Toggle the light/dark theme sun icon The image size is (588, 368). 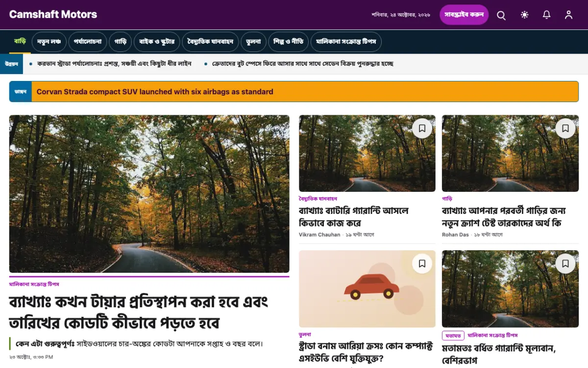point(525,15)
